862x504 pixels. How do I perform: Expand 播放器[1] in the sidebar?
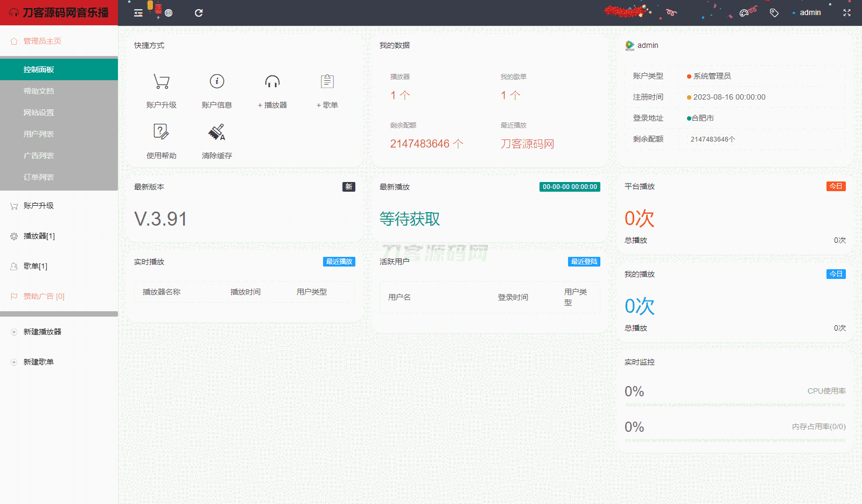tap(39, 236)
